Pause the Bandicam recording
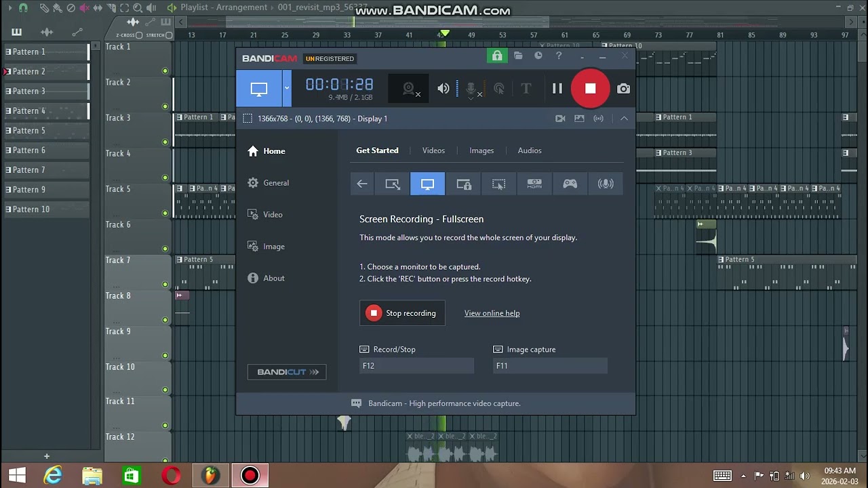This screenshot has height=488, width=868. coord(557,89)
